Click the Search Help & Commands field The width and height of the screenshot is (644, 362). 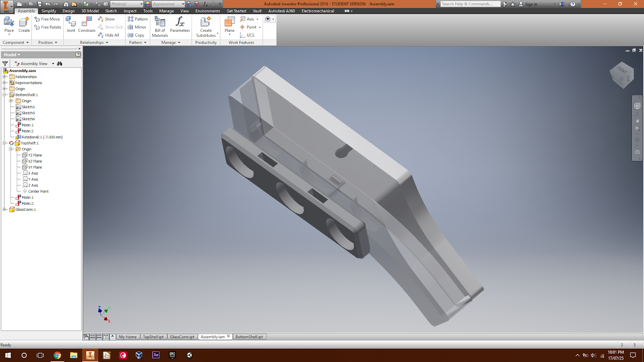tap(470, 4)
